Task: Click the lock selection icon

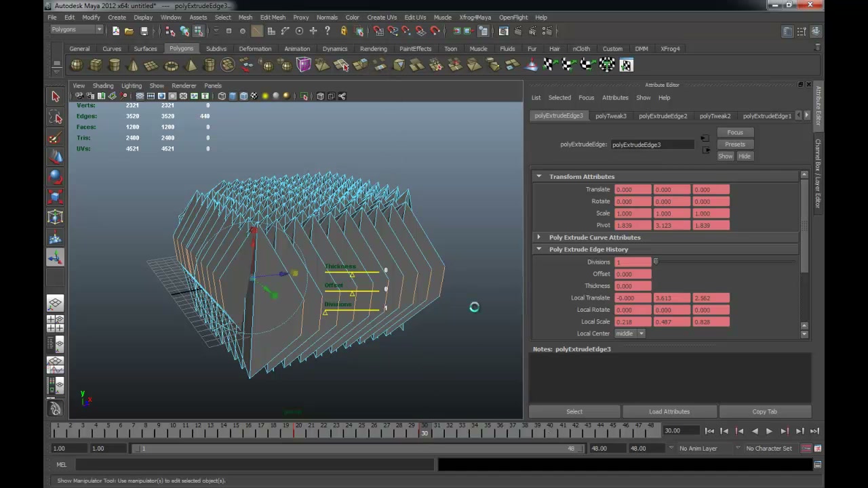Action: 343,31
